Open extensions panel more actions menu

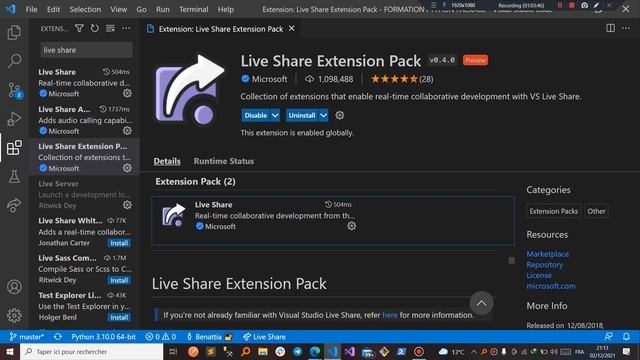tap(126, 28)
